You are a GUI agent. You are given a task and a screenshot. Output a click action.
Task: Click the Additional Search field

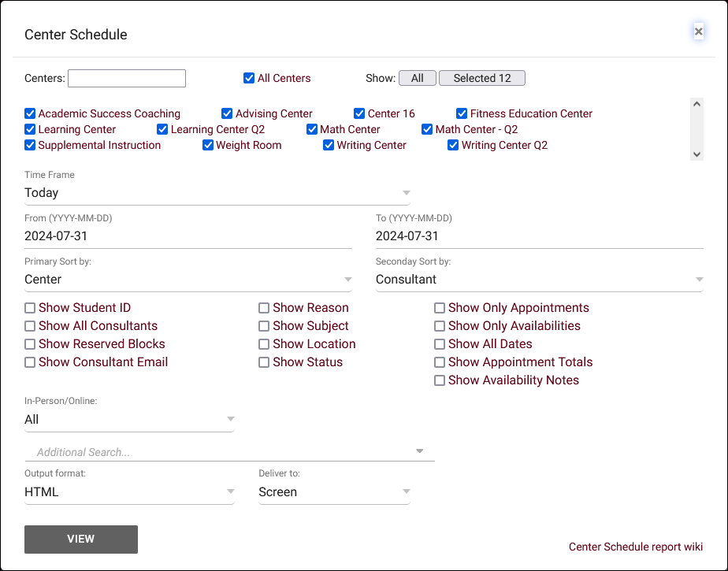tap(228, 452)
